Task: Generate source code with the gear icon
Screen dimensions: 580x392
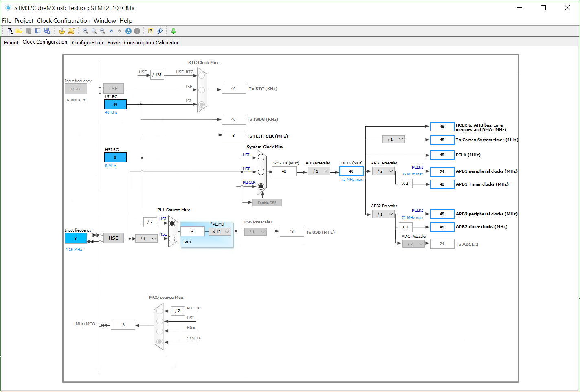Action: [x=62, y=31]
